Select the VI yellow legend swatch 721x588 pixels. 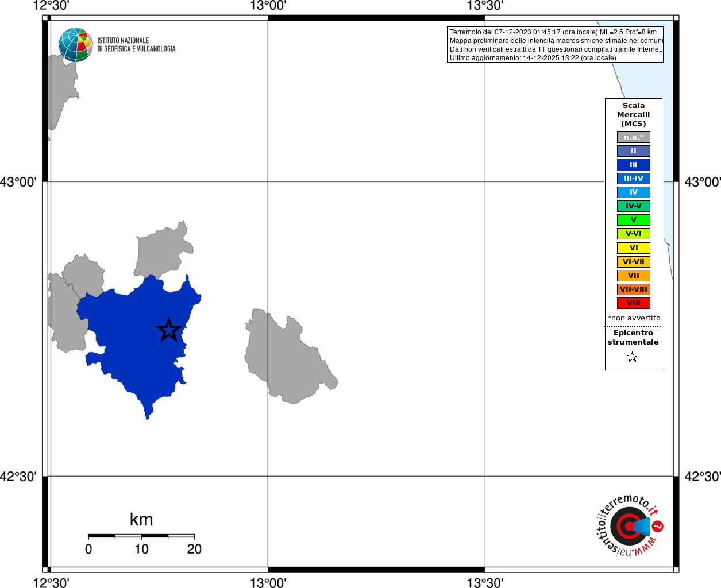pyautogui.click(x=634, y=248)
